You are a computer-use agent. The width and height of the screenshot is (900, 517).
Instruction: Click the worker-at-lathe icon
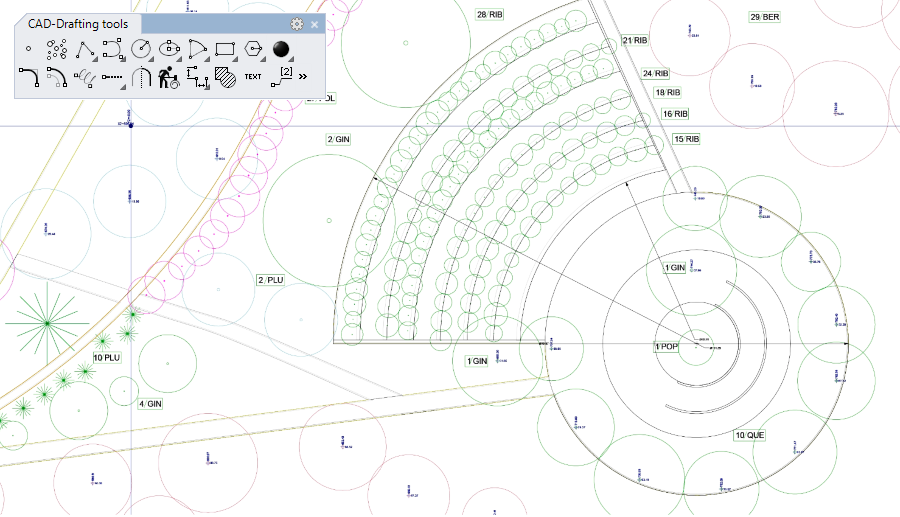click(x=169, y=77)
